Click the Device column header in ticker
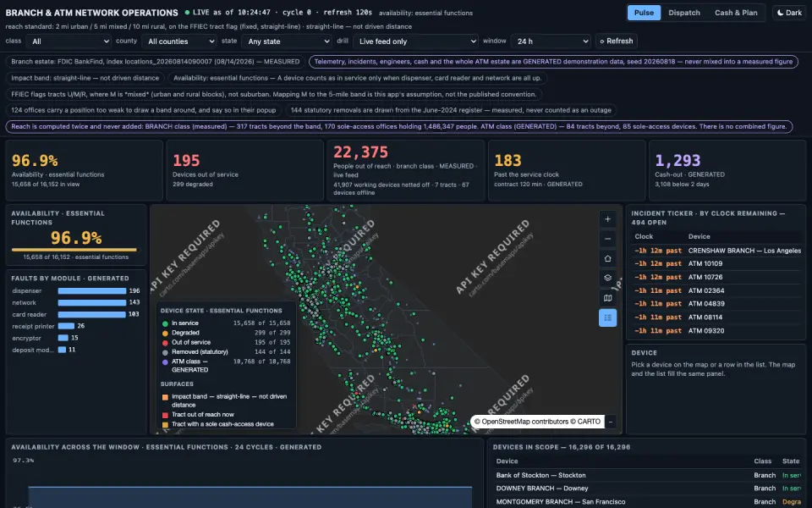 coord(700,236)
